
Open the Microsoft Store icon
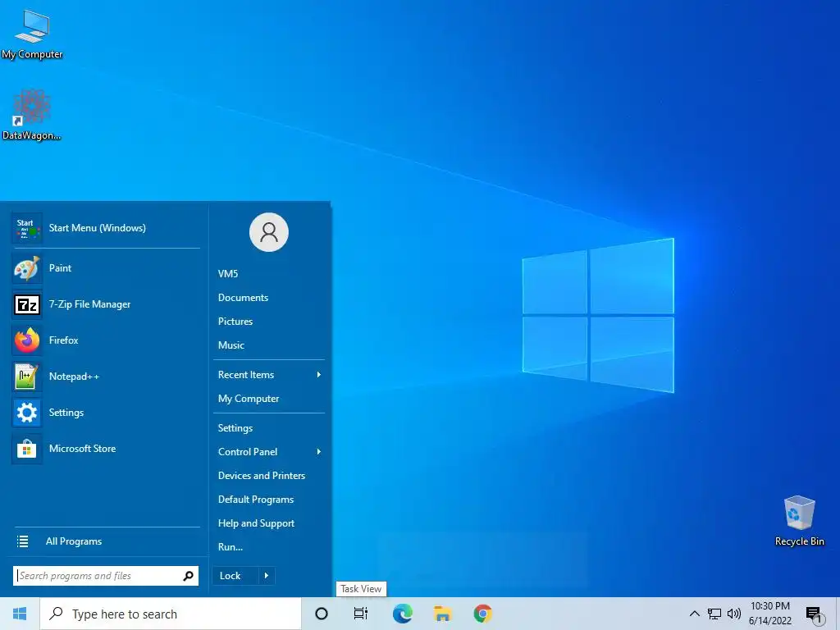coord(27,449)
